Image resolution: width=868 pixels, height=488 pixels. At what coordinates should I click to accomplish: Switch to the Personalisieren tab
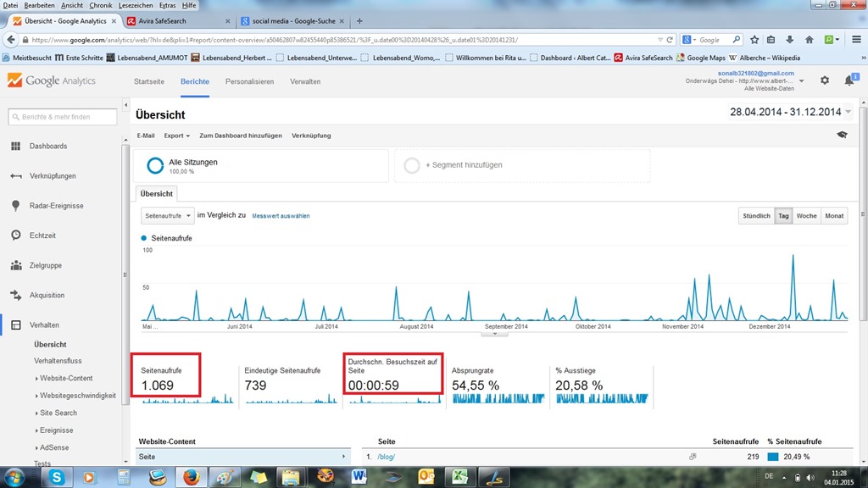tap(249, 81)
